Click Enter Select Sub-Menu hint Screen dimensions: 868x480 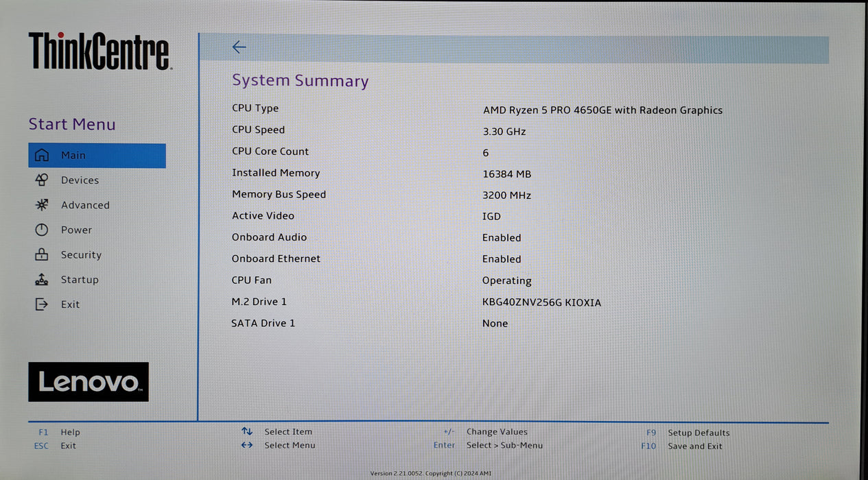(x=488, y=445)
